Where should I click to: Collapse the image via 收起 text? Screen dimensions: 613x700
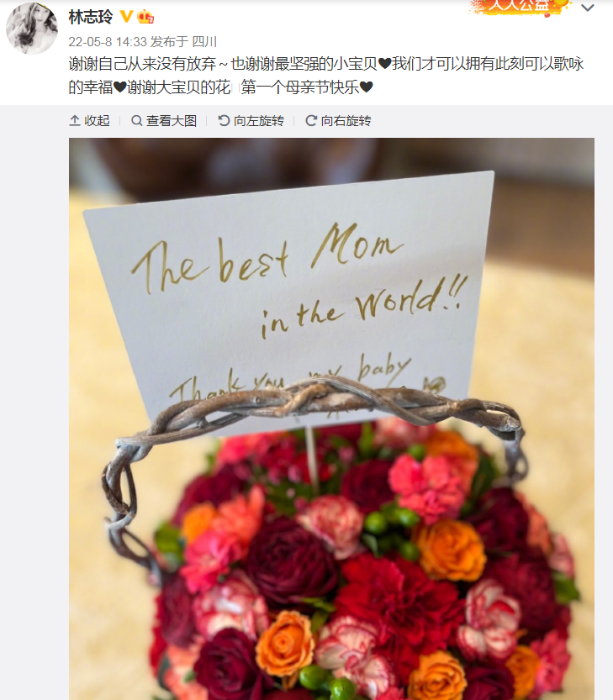pyautogui.click(x=97, y=120)
